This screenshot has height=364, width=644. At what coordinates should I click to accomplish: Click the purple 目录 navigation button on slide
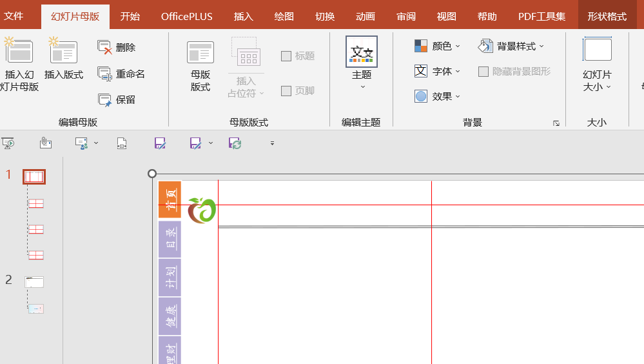tap(170, 239)
